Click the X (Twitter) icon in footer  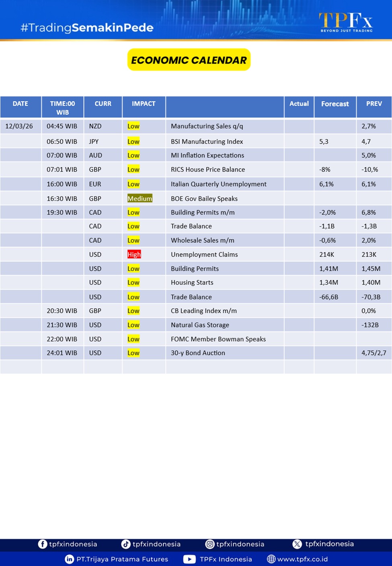tap(297, 544)
